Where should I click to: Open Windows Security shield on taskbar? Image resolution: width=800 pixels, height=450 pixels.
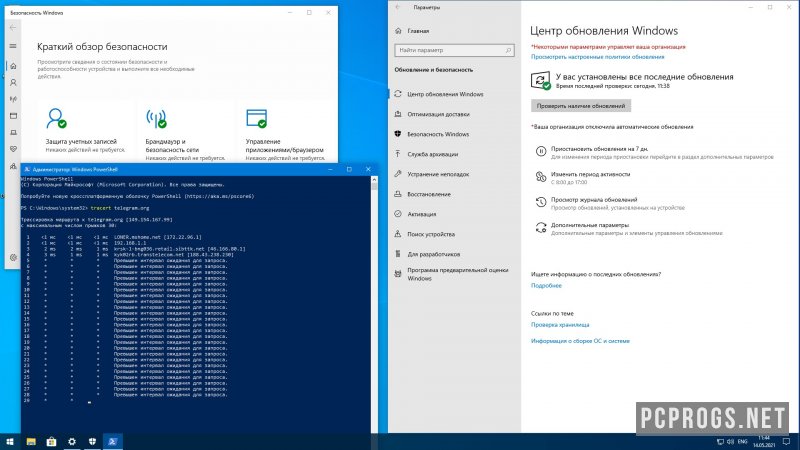(92, 442)
